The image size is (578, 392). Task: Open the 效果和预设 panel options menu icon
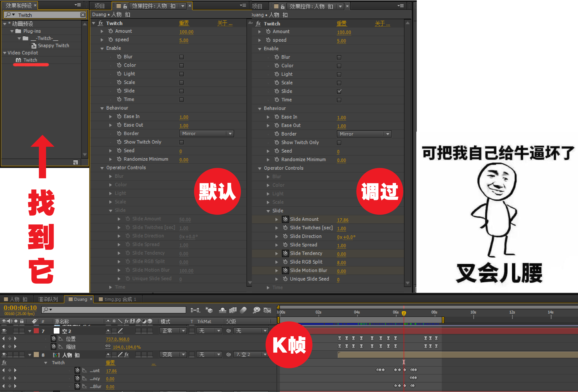pyautogui.click(x=78, y=5)
